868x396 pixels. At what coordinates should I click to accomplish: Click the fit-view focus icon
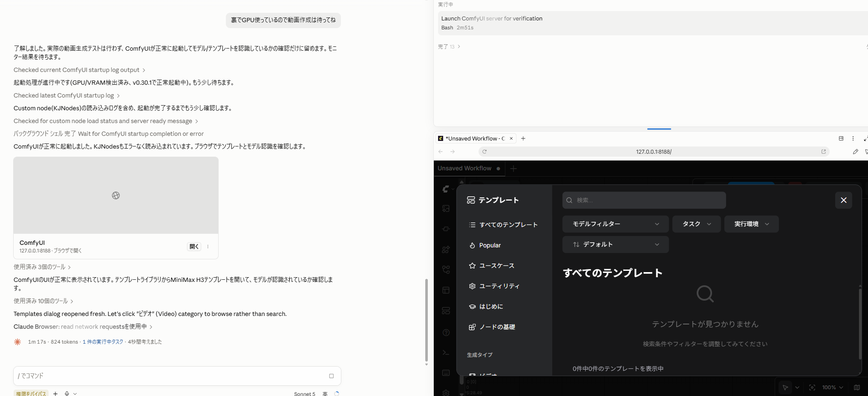coord(812,387)
